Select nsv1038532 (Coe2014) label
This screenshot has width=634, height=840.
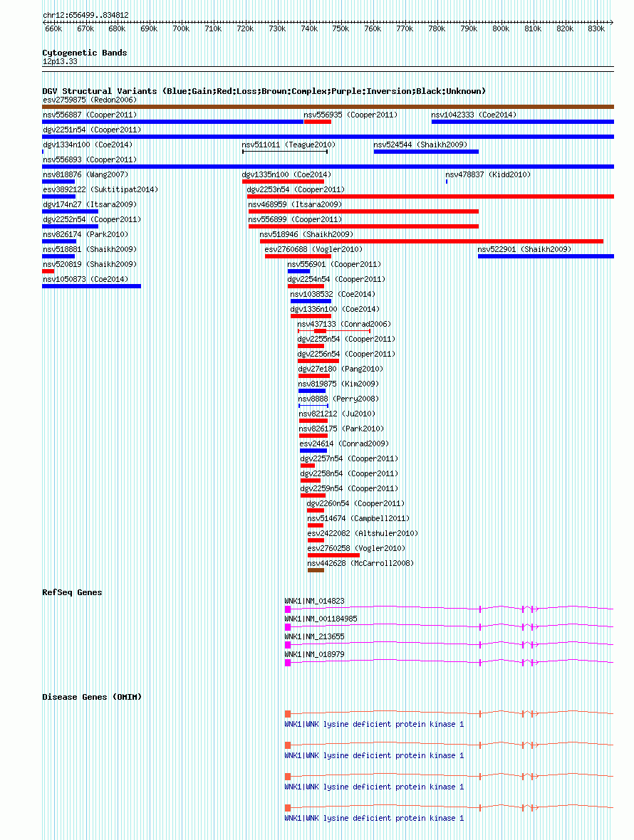click(x=333, y=295)
